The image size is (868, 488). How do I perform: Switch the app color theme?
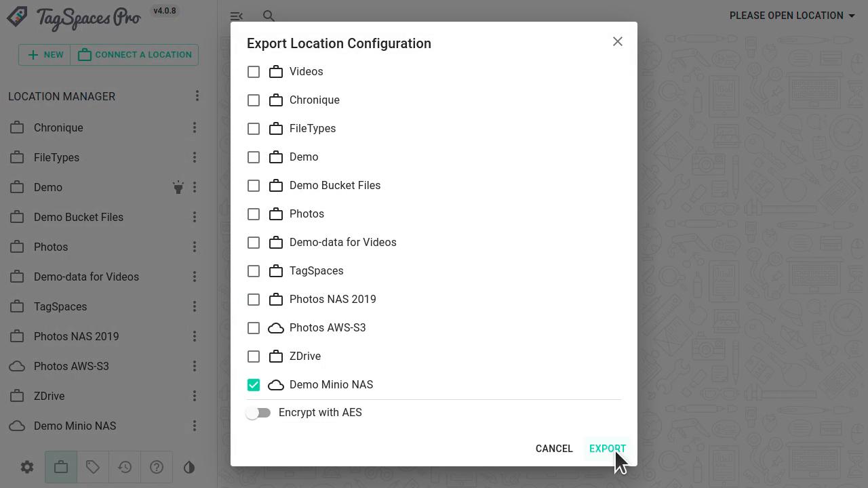(x=189, y=467)
